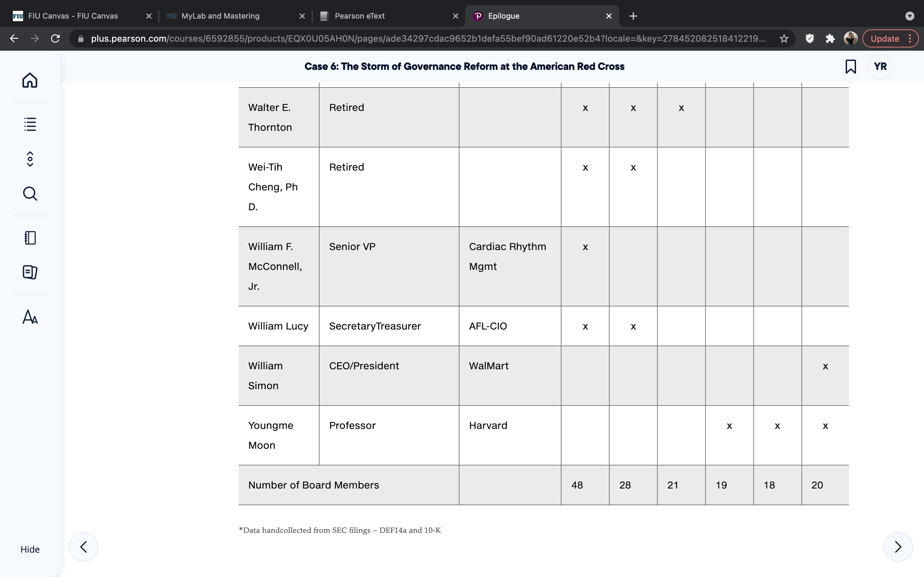Open the search magnifier in sidebar
The height and width of the screenshot is (577, 924).
[30, 194]
